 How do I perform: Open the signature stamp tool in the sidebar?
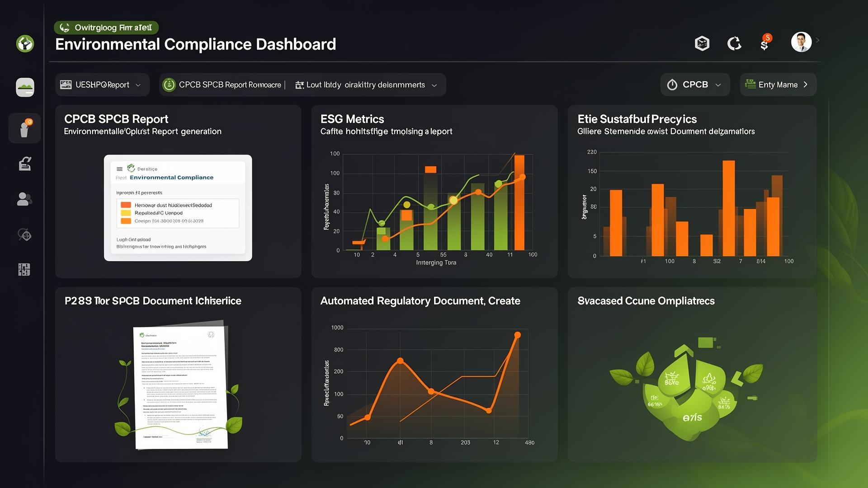coord(25,164)
